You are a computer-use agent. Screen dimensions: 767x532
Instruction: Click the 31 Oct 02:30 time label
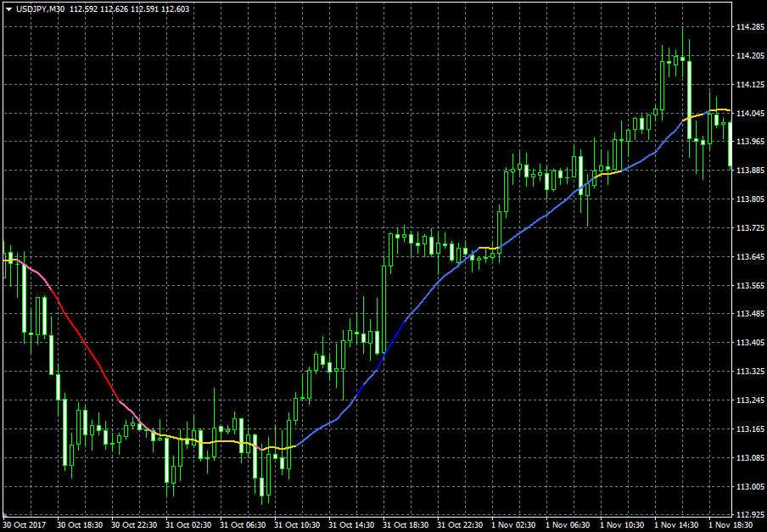(x=191, y=524)
